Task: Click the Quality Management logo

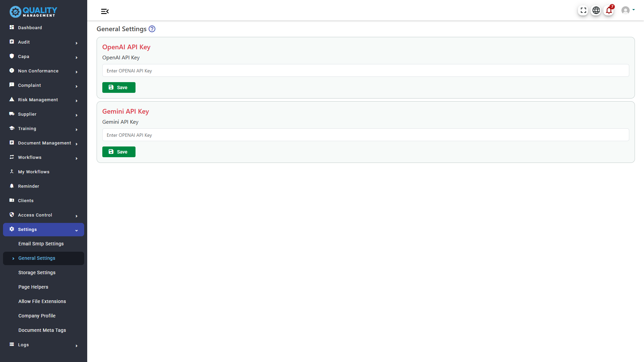Action: click(x=33, y=12)
